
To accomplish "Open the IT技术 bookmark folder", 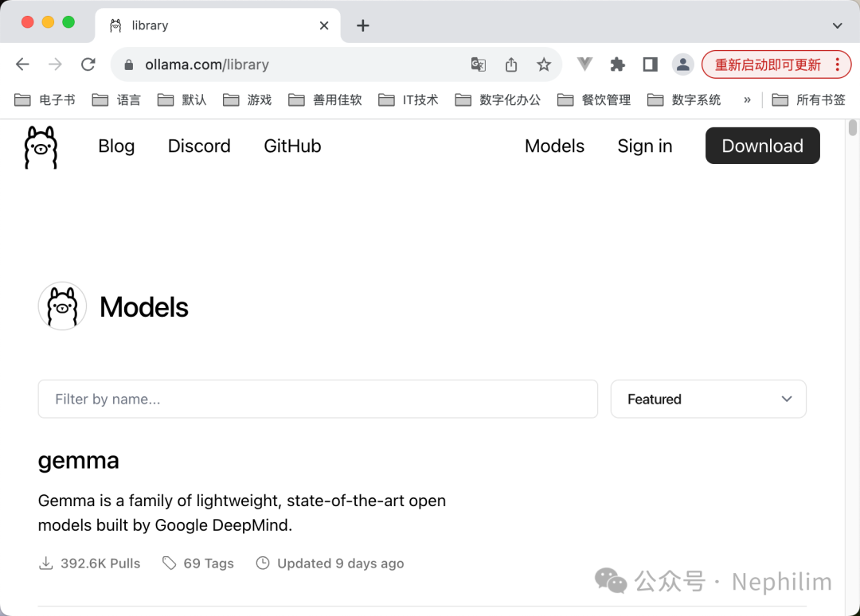I will 408,99.
